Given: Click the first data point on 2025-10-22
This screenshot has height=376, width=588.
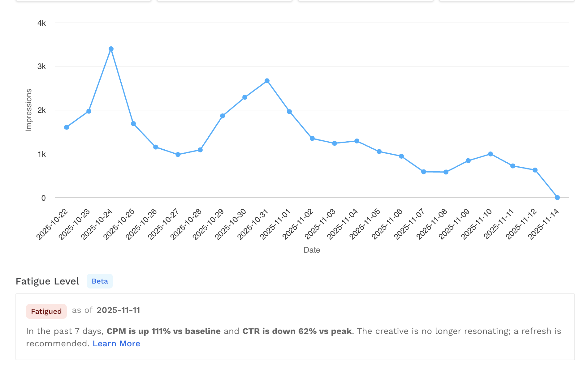Looking at the screenshot, I should tap(66, 127).
